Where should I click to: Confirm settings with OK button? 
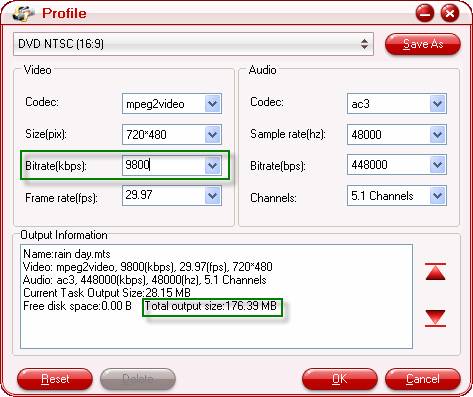click(340, 379)
